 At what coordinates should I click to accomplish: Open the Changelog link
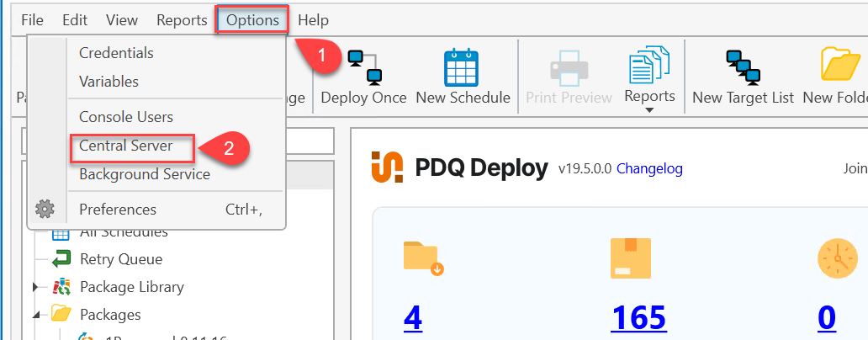649,168
